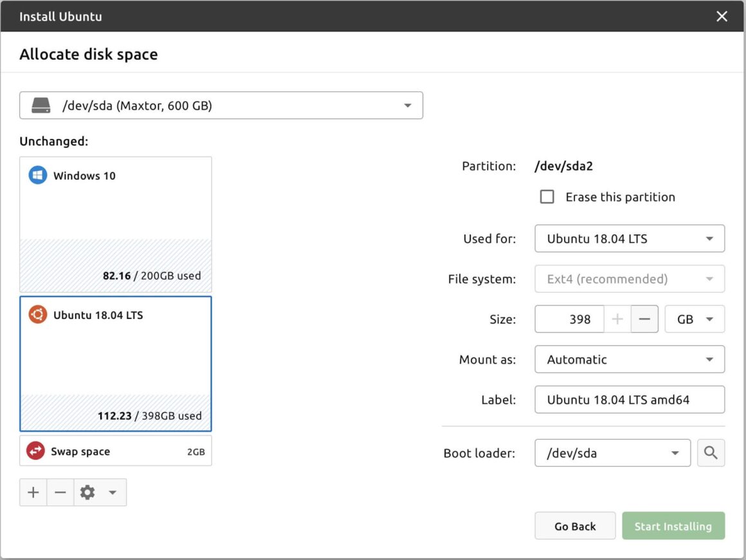The image size is (746, 560).
Task: Click the Label text field
Action: [x=630, y=399]
